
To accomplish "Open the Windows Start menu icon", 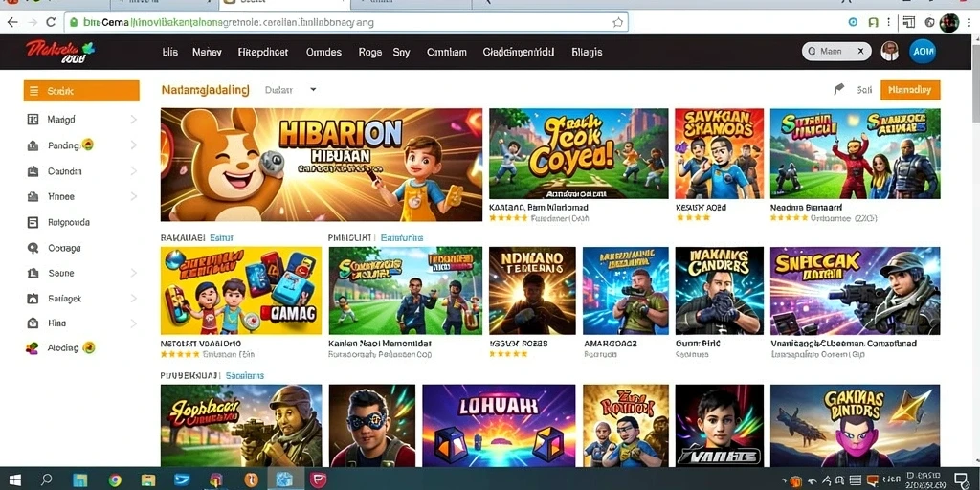I will point(14,479).
